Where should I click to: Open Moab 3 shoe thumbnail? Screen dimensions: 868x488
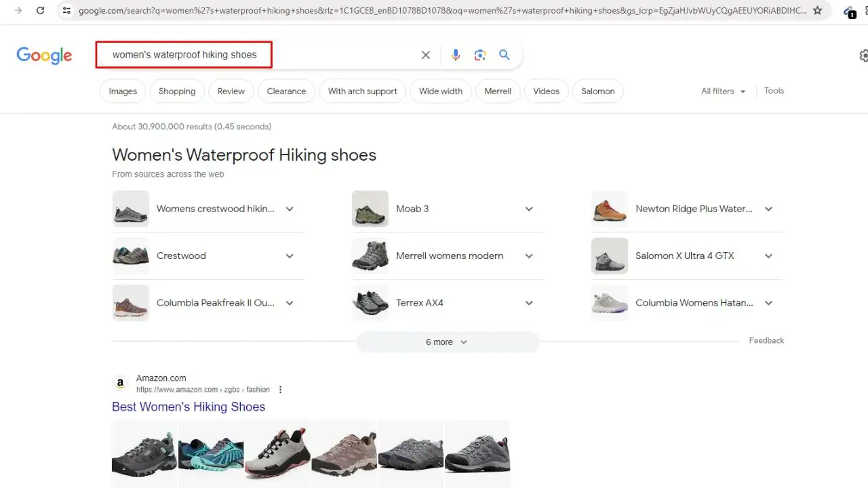370,209
